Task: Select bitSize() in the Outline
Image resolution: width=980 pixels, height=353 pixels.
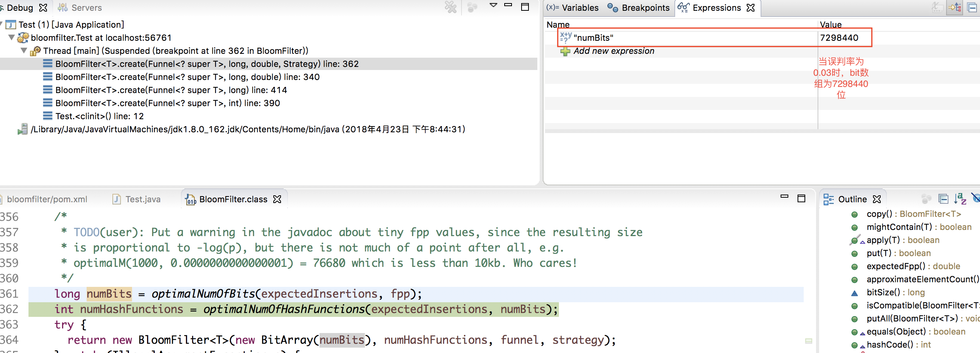Action: click(896, 292)
